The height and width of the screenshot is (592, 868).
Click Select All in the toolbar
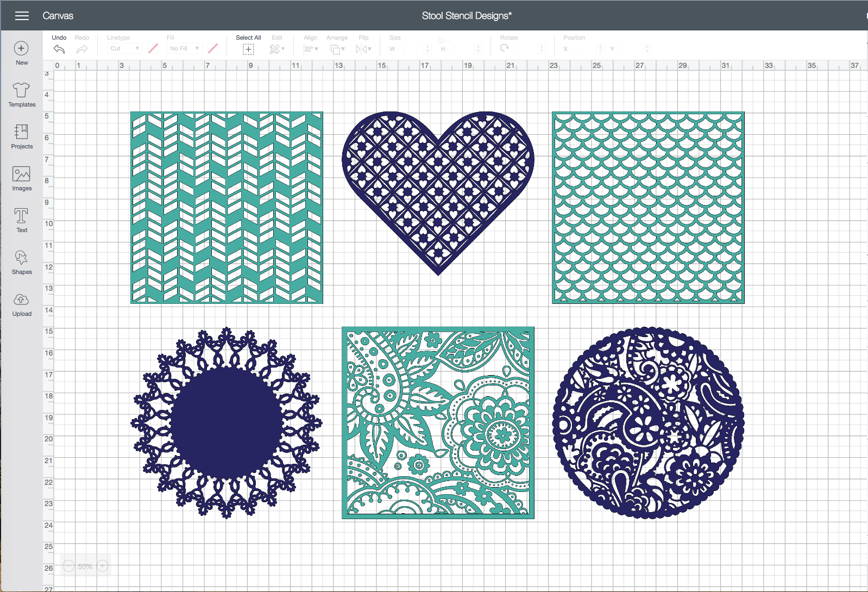[248, 49]
